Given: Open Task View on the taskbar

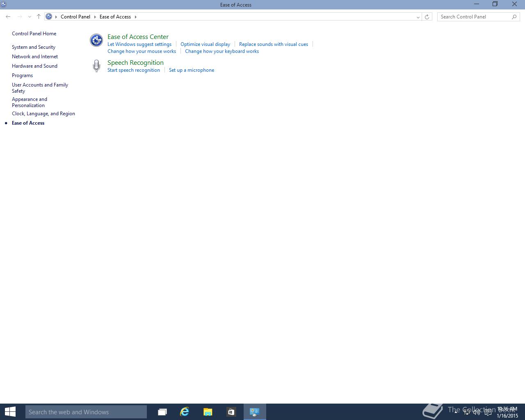Looking at the screenshot, I should point(162,412).
